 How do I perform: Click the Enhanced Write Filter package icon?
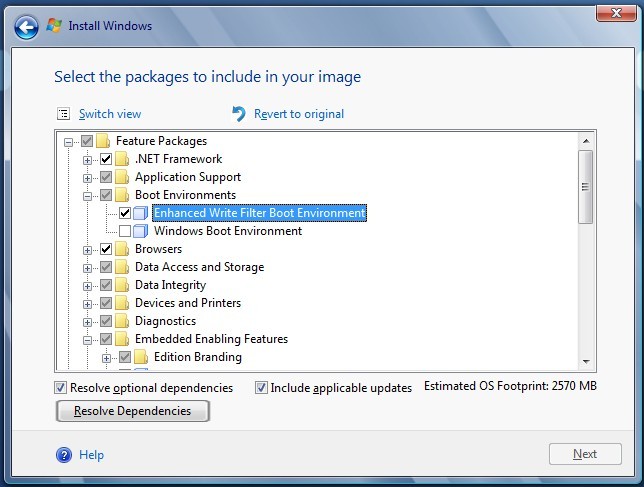pyautogui.click(x=141, y=213)
